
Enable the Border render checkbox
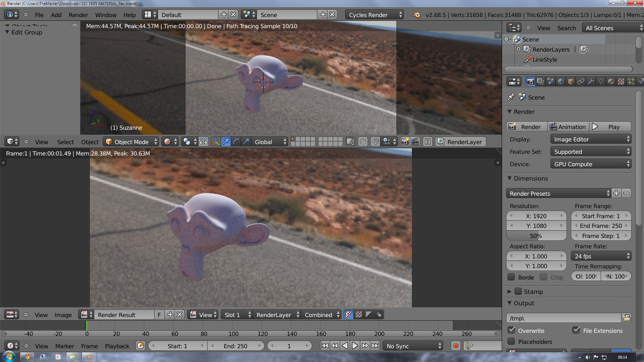coord(511,277)
